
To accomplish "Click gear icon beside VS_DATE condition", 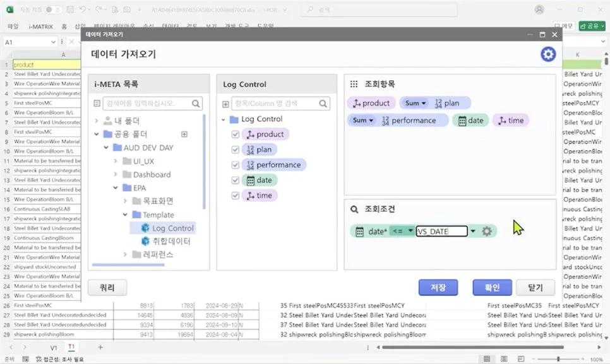I will (x=486, y=232).
